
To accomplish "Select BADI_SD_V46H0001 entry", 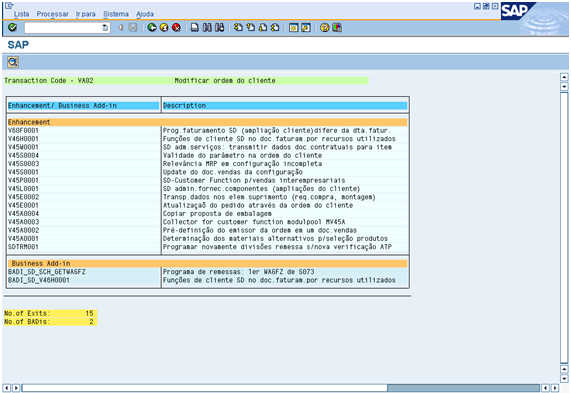I will click(39, 280).
